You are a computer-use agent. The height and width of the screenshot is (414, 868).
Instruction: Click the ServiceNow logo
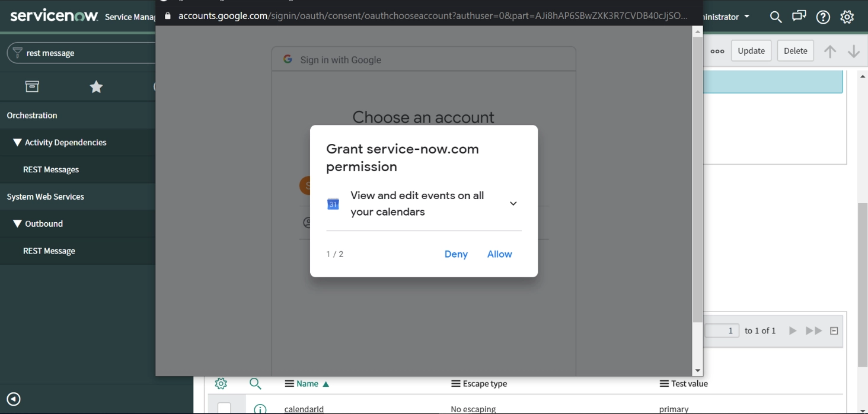pyautogui.click(x=54, y=16)
